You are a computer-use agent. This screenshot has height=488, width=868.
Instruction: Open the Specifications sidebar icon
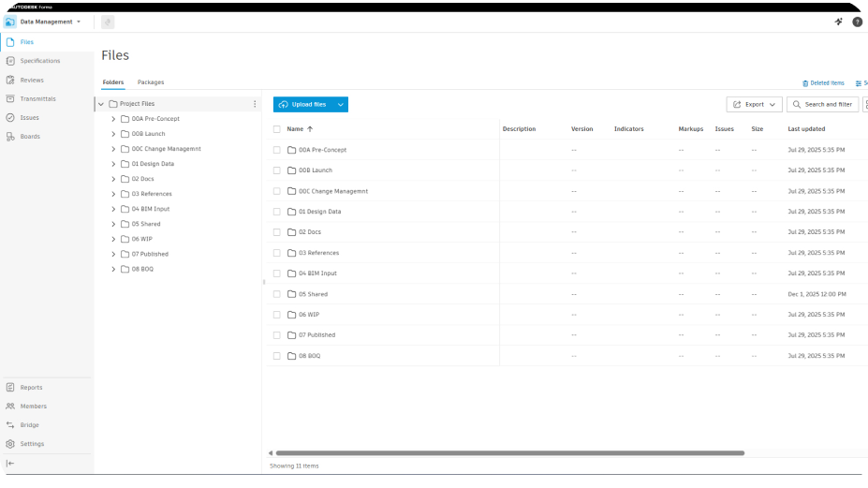click(10, 61)
